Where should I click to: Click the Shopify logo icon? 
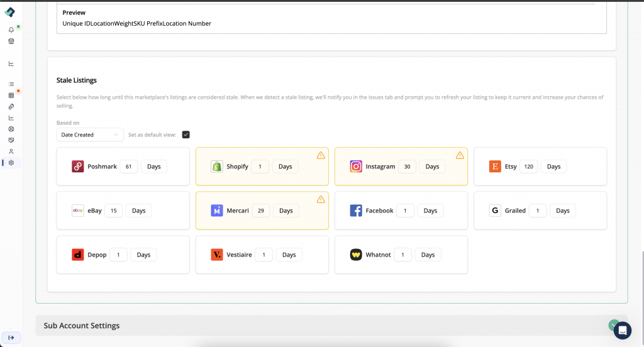217,167
